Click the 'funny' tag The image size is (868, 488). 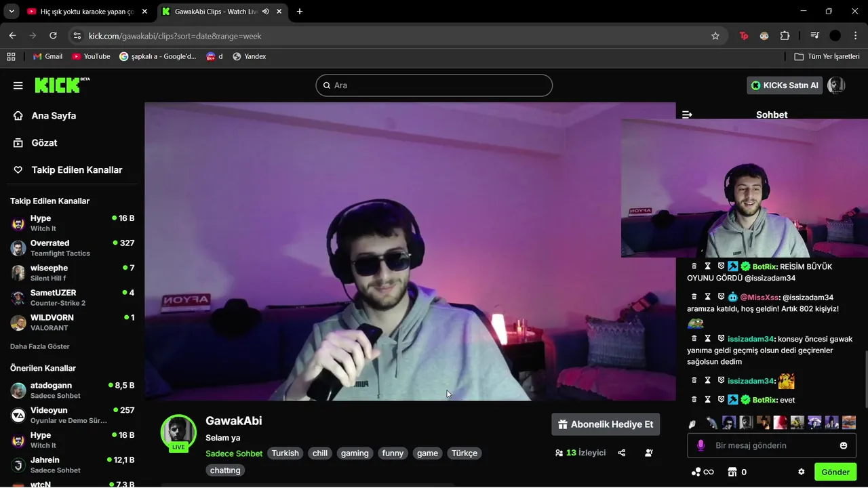click(393, 453)
